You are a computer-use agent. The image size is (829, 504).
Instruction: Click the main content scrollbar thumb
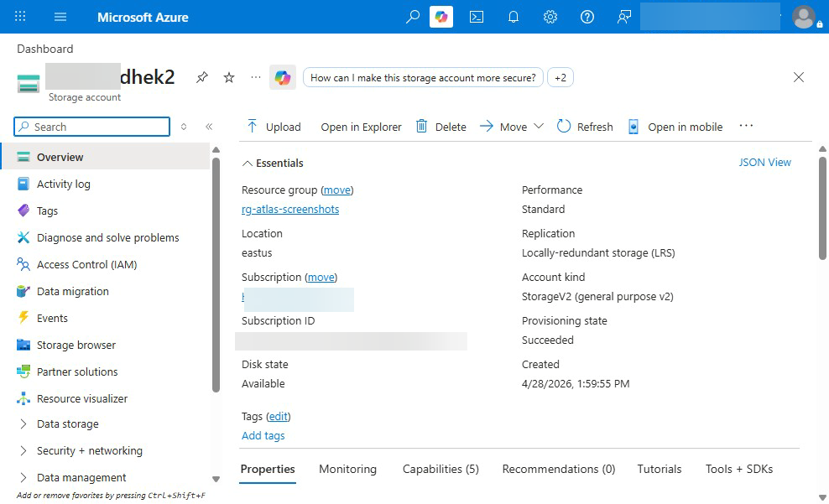click(x=822, y=208)
